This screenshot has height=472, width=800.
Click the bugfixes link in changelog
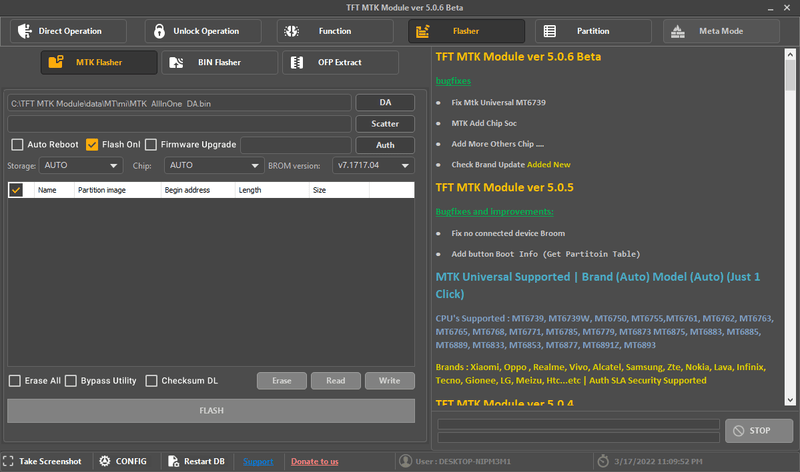click(453, 81)
